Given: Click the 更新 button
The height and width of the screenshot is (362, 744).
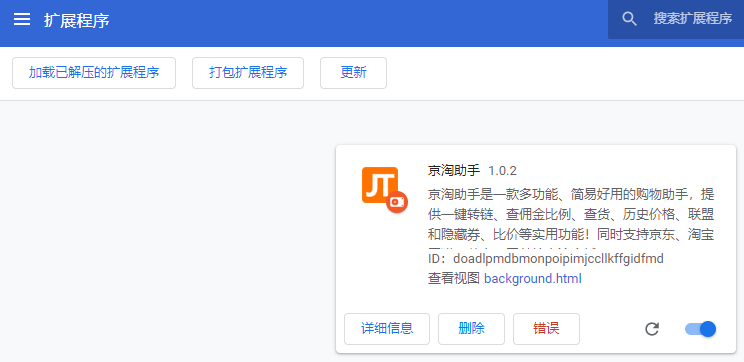Looking at the screenshot, I should (x=353, y=73).
